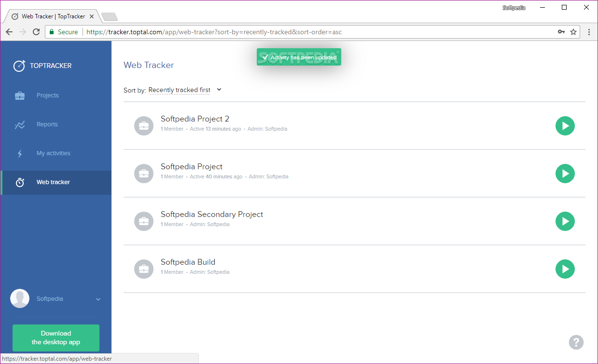
Task: Open Projects in the sidebar
Action: pos(56,95)
